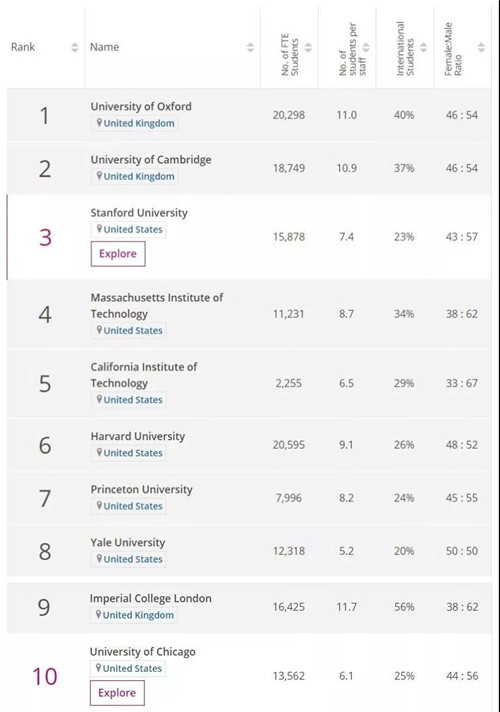The height and width of the screenshot is (712, 500).
Task: Click the Explore button under Stanford University
Action: click(x=118, y=253)
